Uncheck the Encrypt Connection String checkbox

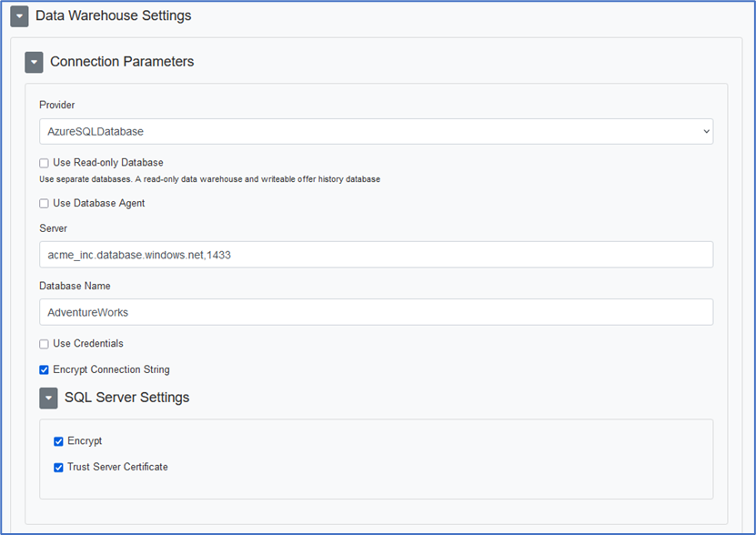[x=44, y=370]
